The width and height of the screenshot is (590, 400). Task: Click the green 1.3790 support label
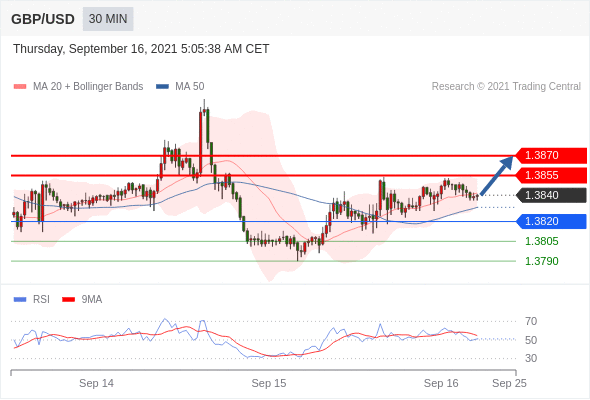pos(541,261)
